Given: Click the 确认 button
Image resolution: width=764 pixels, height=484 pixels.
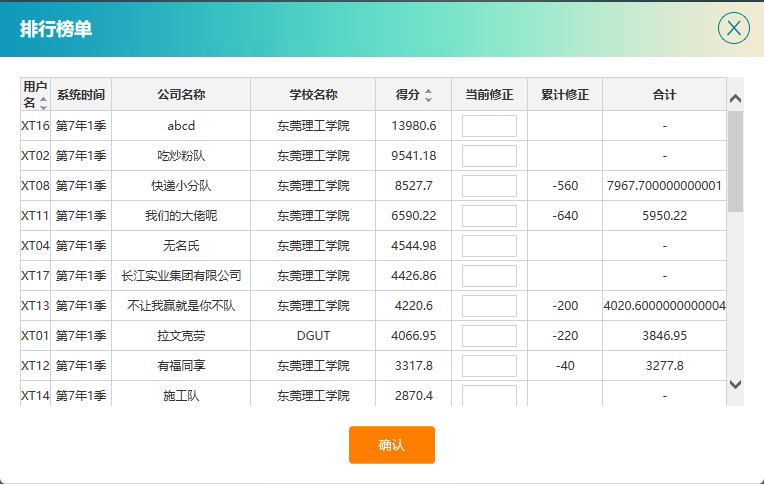Looking at the screenshot, I should coord(391,445).
